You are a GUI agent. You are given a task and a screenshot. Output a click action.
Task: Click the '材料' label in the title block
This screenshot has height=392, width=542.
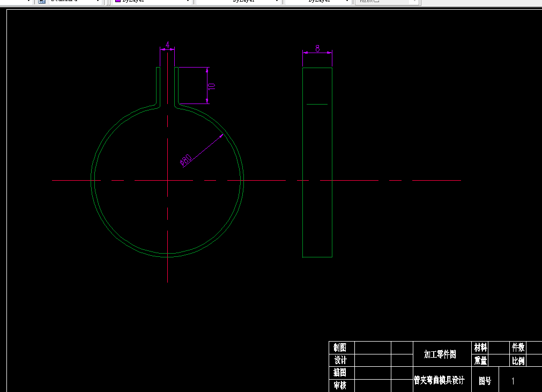tap(480, 347)
